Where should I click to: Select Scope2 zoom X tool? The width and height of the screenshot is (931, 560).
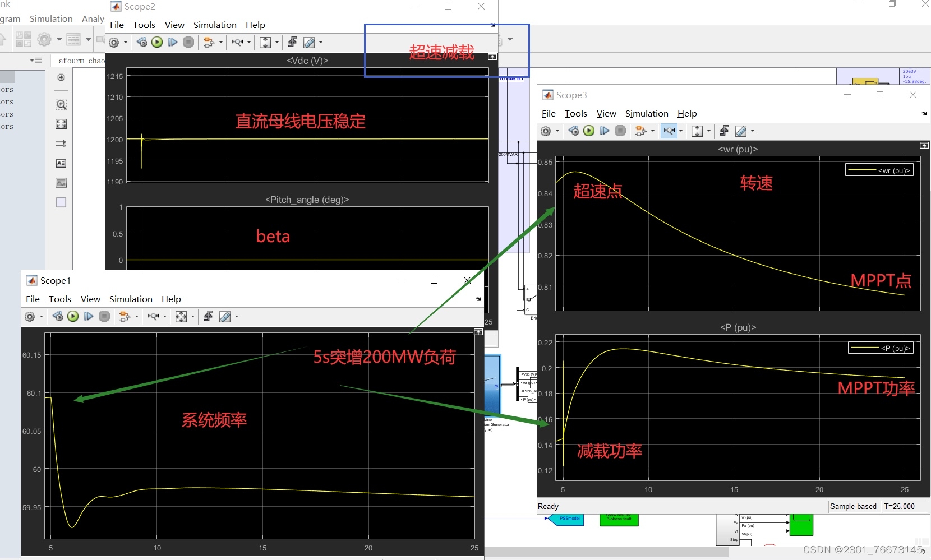click(x=237, y=43)
